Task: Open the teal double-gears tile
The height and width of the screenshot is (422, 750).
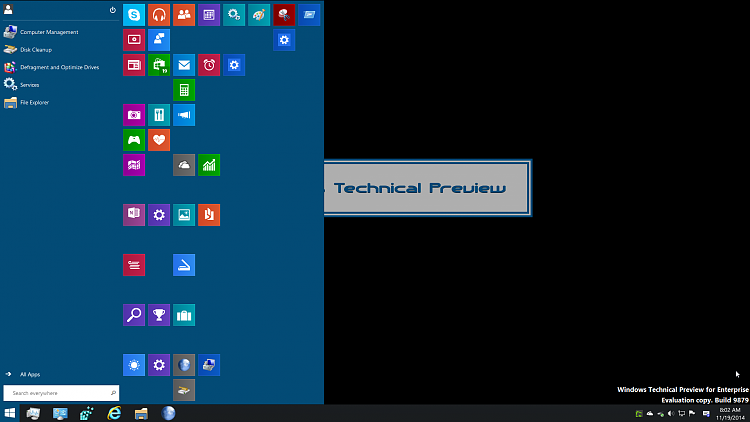Action: point(234,15)
